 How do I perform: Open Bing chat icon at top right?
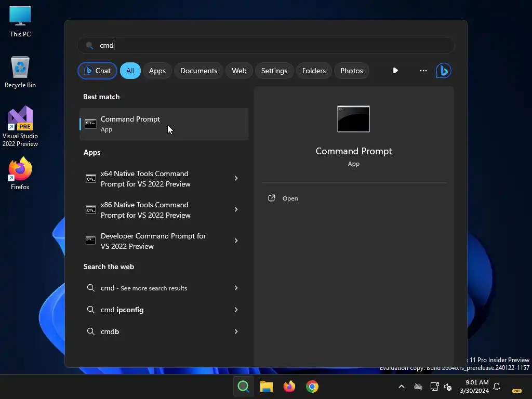click(444, 71)
